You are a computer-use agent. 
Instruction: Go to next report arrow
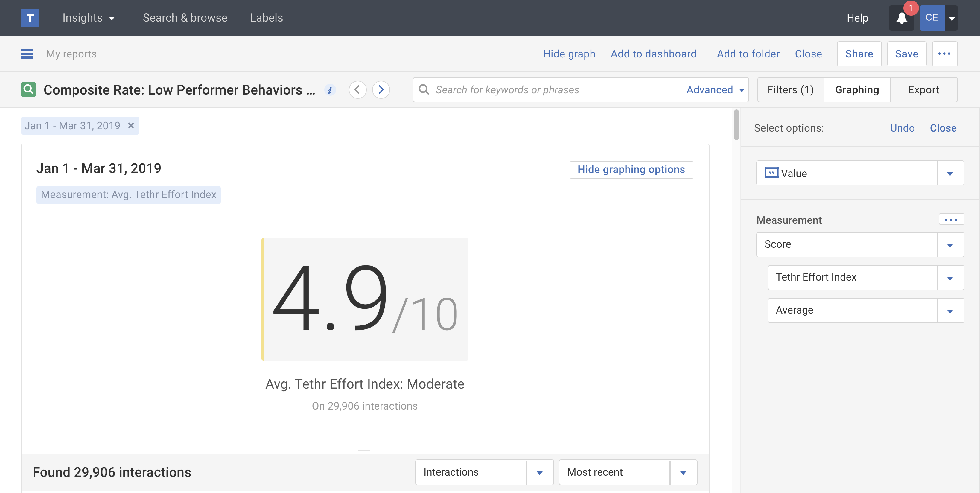coord(381,90)
